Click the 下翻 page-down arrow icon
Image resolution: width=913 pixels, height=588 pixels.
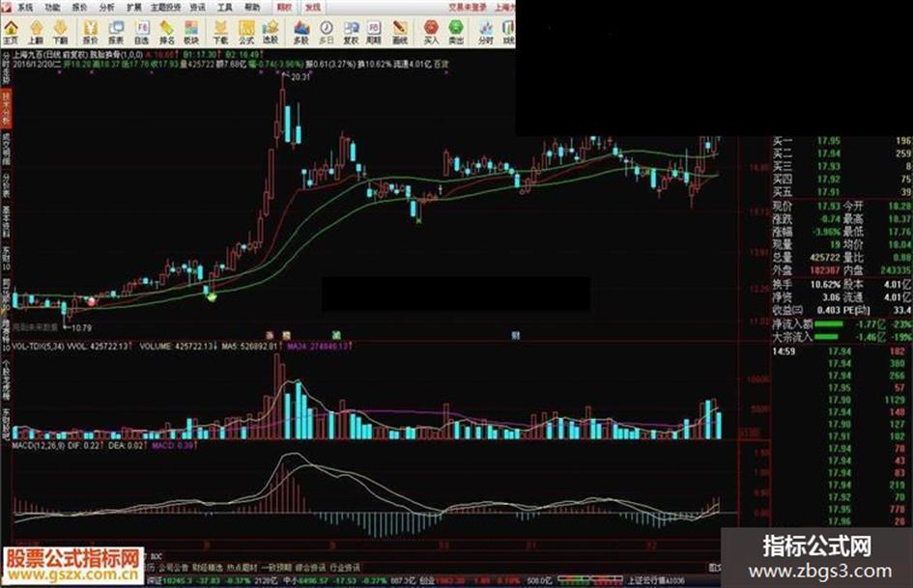pos(61,32)
